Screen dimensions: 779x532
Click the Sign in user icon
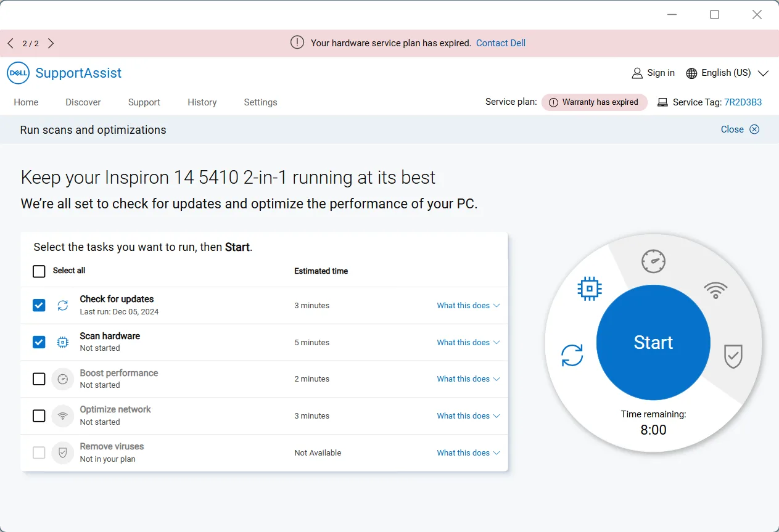(x=637, y=73)
